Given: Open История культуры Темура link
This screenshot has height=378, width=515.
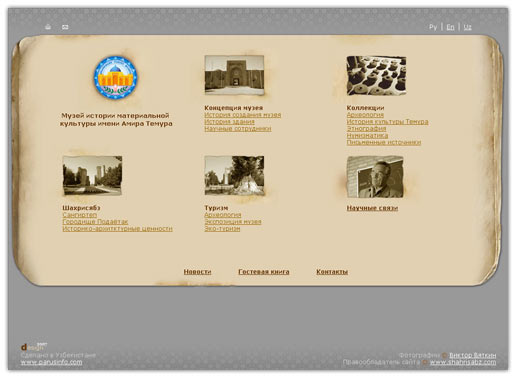Looking at the screenshot, I should tap(387, 122).
